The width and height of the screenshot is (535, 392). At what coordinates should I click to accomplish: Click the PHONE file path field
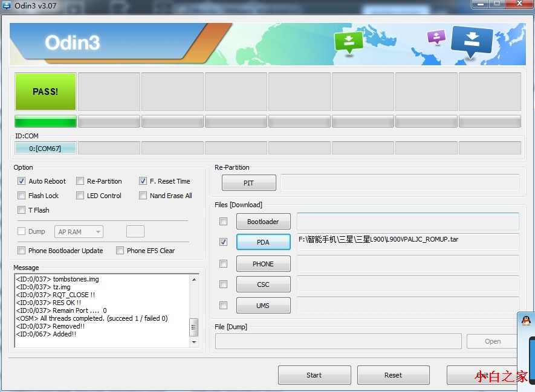coord(407,263)
